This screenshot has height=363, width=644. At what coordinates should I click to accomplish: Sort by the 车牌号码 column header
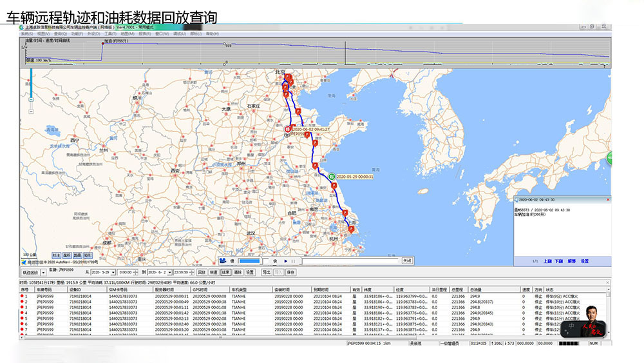pos(52,290)
